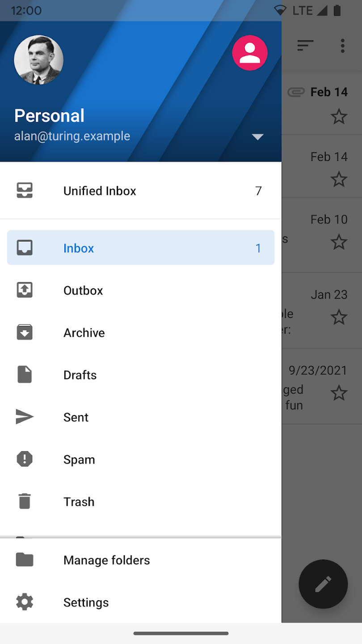Star the first Feb 14 message
Screen dimensions: 362x644
tap(339, 117)
